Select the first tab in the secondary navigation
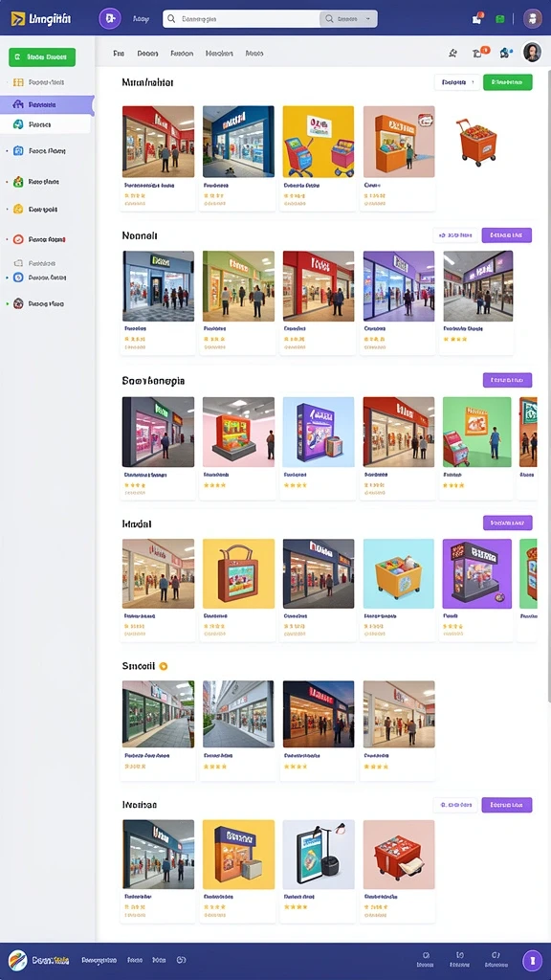551x980 pixels. coord(119,54)
